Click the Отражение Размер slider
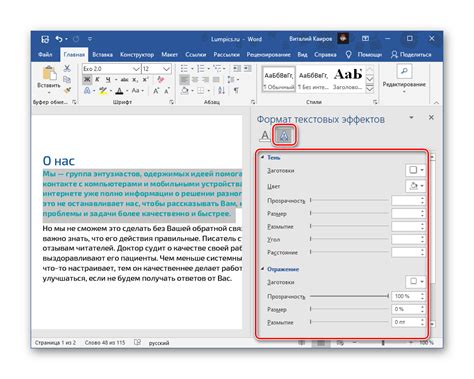The width and height of the screenshot is (474, 379). click(349, 309)
